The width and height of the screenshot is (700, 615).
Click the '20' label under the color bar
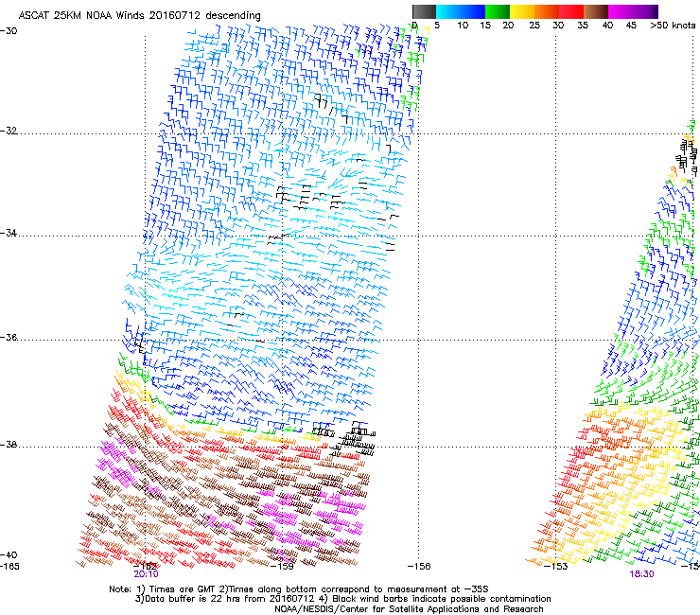pos(508,25)
